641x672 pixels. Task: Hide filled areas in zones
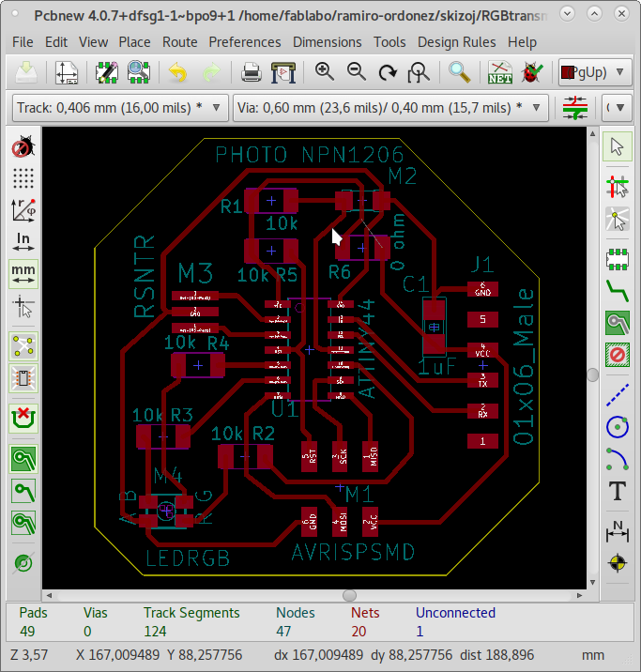click(23, 491)
